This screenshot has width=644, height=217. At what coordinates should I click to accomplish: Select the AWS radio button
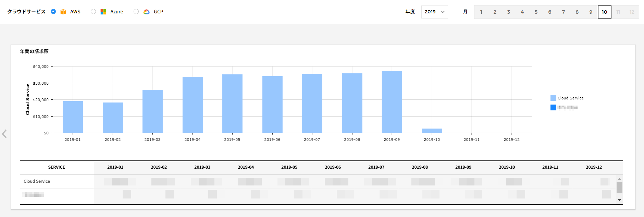click(53, 12)
